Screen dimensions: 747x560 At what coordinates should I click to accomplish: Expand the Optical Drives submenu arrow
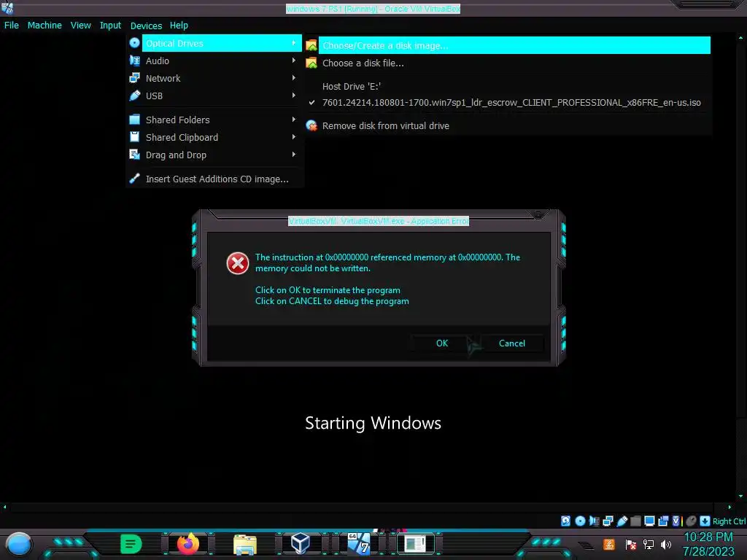[x=294, y=43]
